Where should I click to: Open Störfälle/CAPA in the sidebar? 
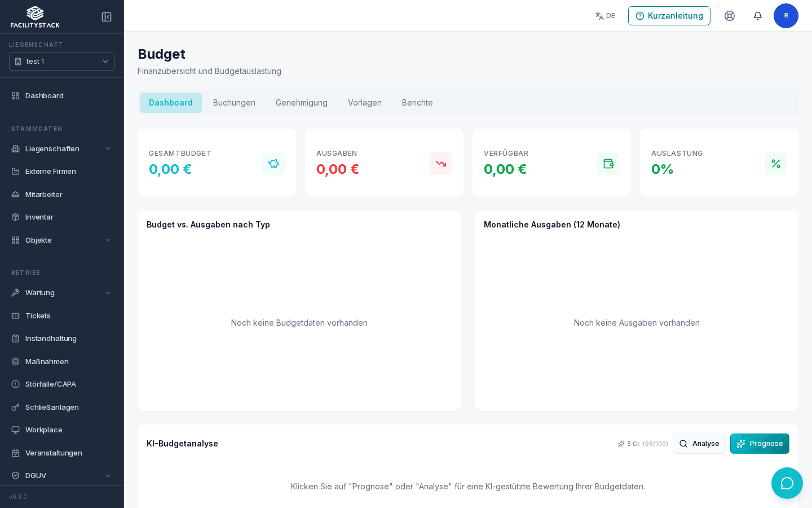point(62,384)
